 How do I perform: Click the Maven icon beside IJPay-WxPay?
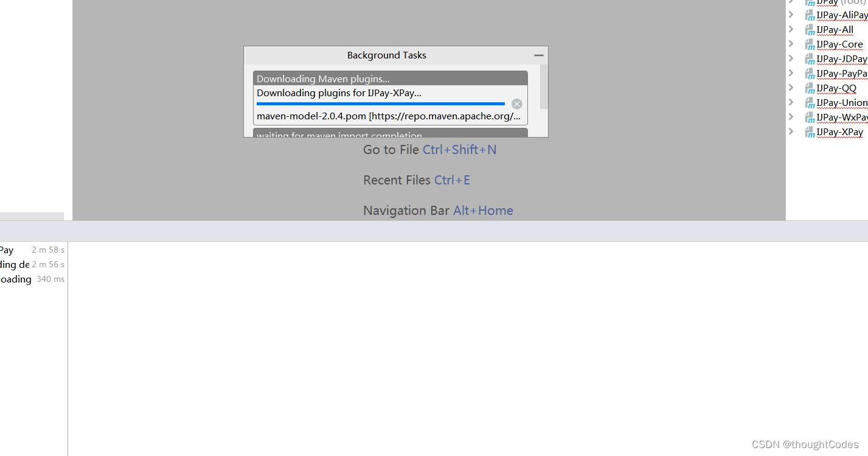(810, 118)
